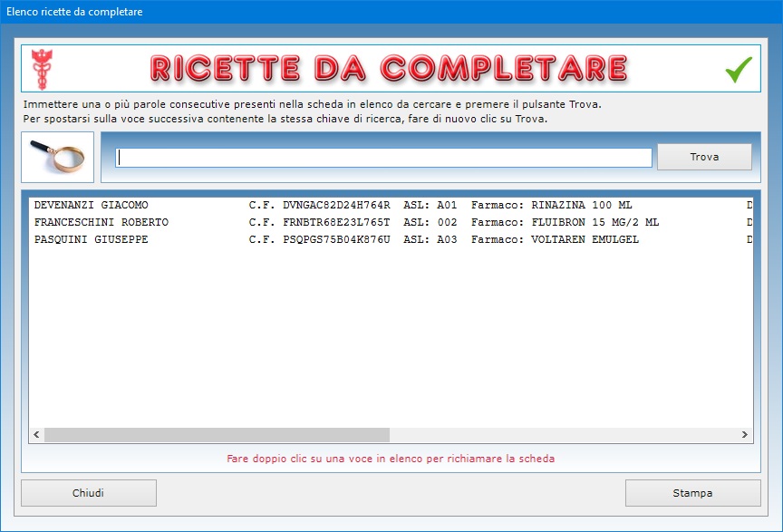Click the drug VOLTAREN EMULGEL
Viewport: 783px width, 532px height.
pos(585,240)
